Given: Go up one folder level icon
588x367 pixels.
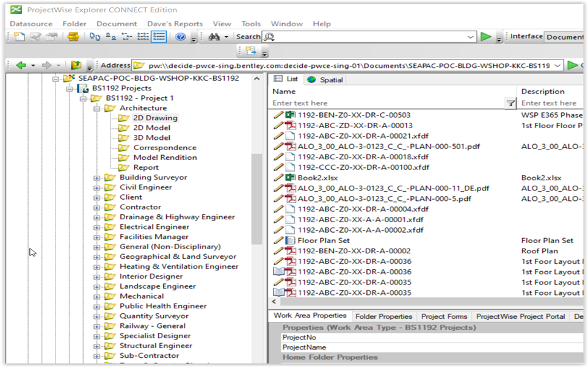Looking at the screenshot, I should pos(76,65).
